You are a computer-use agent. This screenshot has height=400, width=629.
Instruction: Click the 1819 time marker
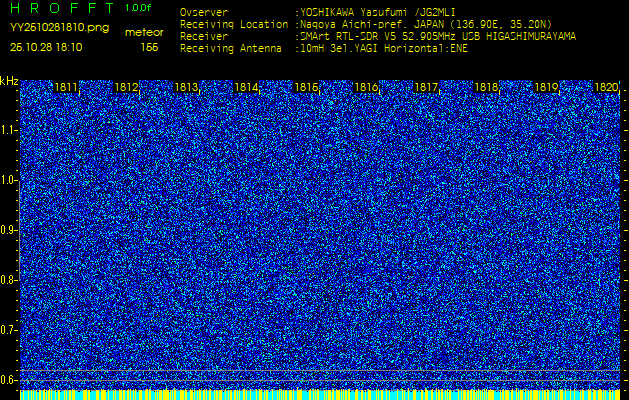546,87
